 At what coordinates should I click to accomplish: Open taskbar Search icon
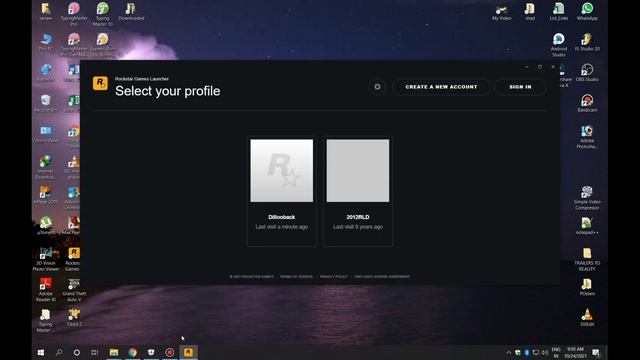[59, 352]
